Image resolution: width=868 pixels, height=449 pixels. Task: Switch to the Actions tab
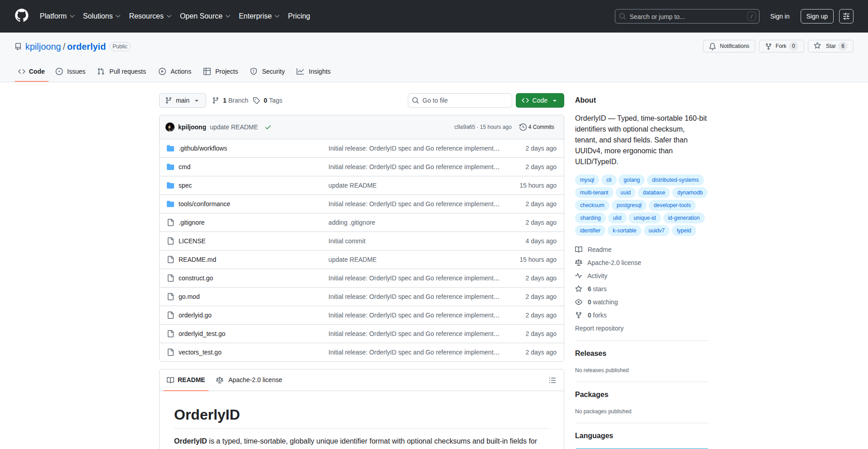[x=175, y=71]
